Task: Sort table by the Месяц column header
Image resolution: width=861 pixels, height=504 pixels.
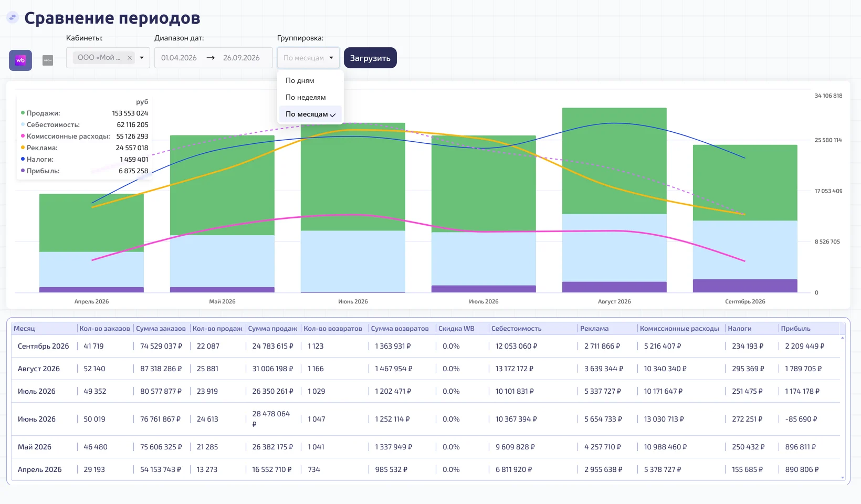Action: (44, 329)
